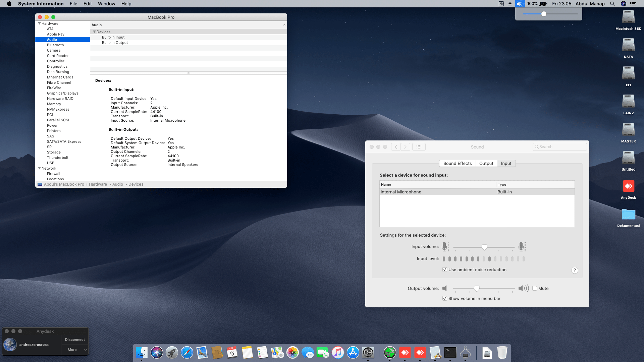
Task: Collapse the Hardware tree section
Action: pos(39,23)
